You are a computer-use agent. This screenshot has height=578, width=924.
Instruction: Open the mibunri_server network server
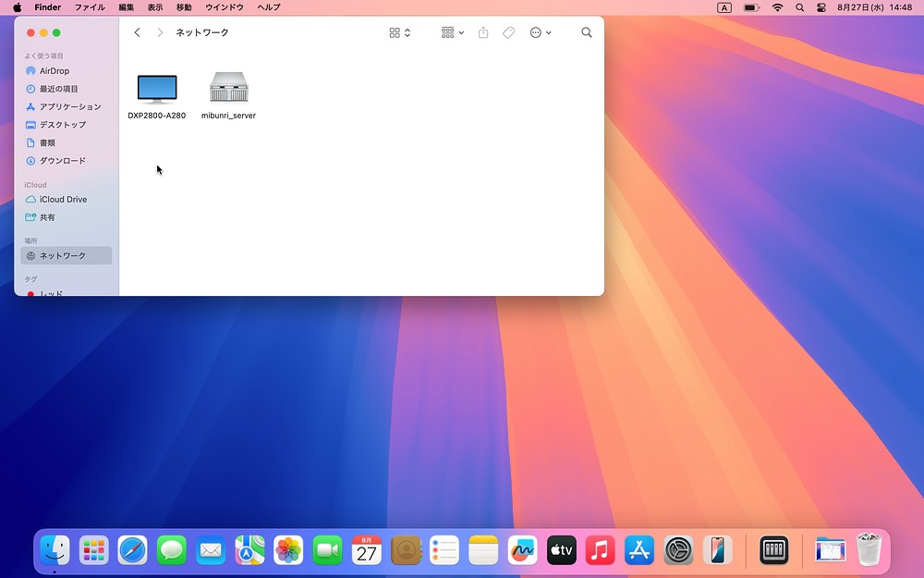tap(228, 89)
